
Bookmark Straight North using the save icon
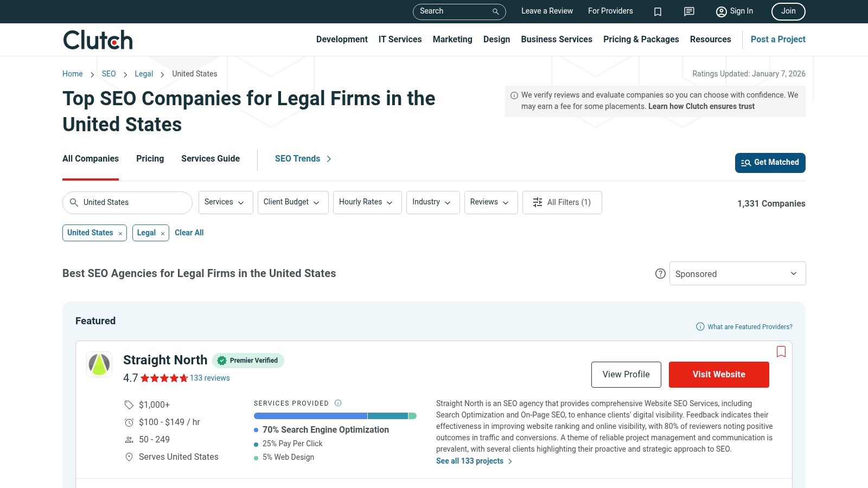click(x=781, y=351)
